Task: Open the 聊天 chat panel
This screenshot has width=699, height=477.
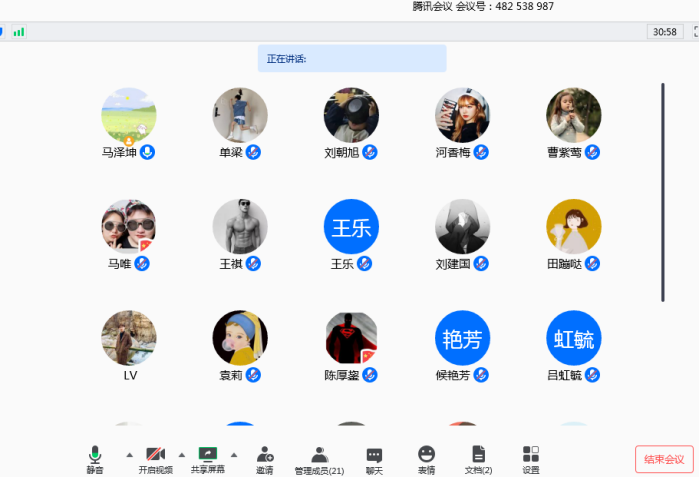Action: point(374,459)
